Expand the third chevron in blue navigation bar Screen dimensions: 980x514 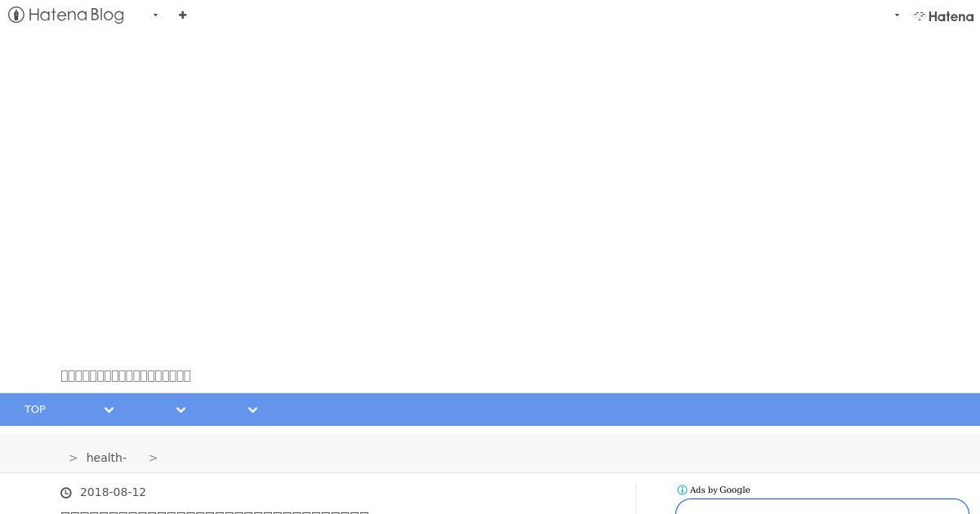click(252, 410)
